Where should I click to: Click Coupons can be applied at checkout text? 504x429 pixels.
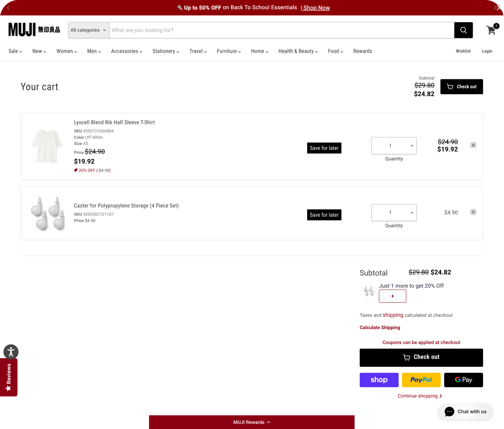[421, 342]
